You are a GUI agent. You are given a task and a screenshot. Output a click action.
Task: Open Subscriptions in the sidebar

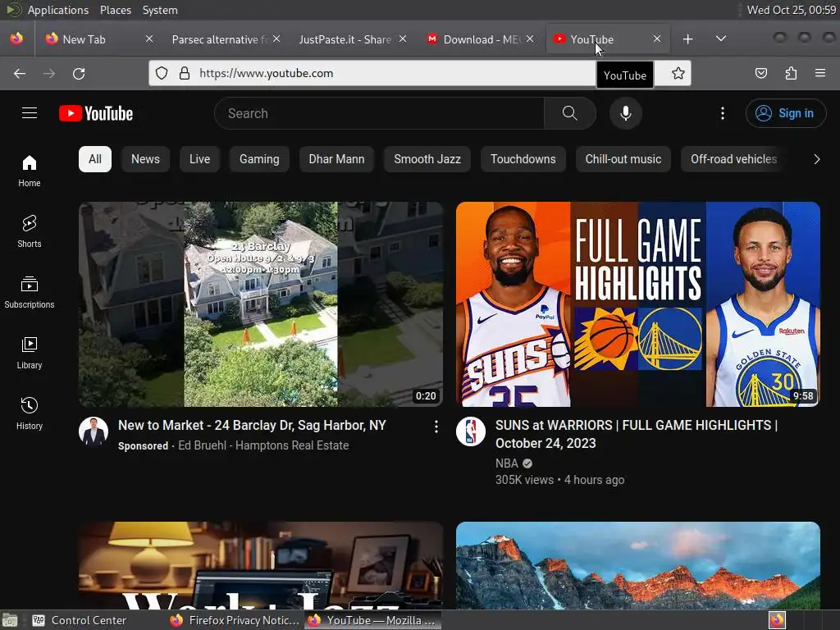click(29, 293)
